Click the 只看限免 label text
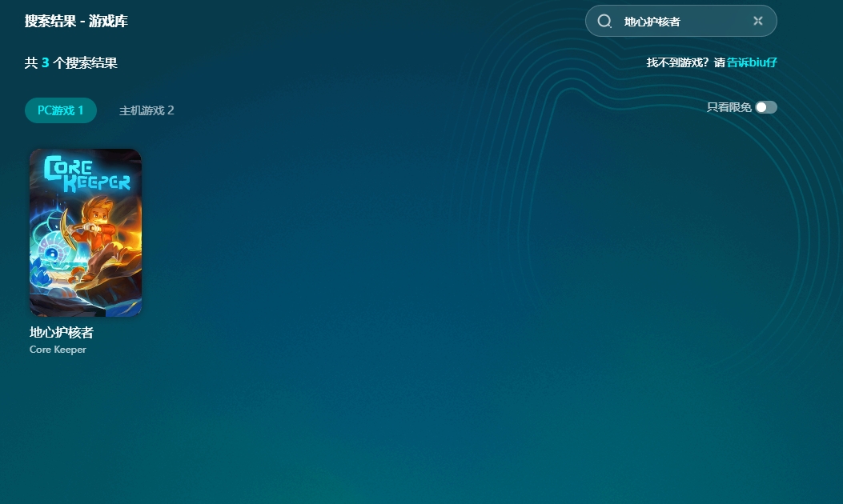The width and height of the screenshot is (843, 504). click(x=729, y=107)
